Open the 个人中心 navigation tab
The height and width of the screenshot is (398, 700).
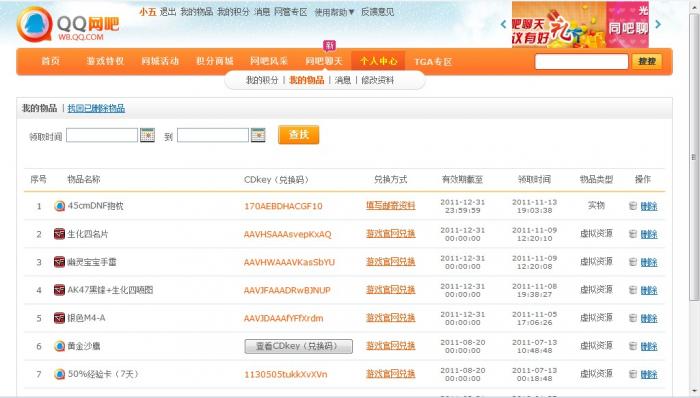tap(378, 61)
